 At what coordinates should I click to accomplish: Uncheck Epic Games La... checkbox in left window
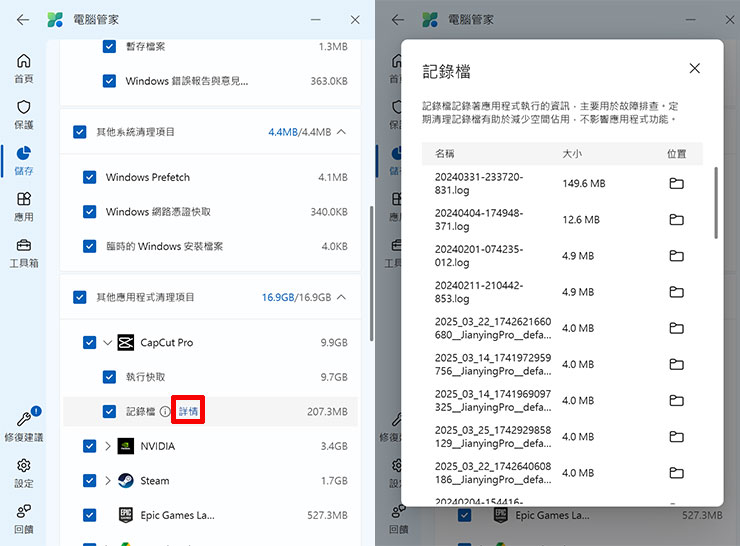click(x=89, y=515)
